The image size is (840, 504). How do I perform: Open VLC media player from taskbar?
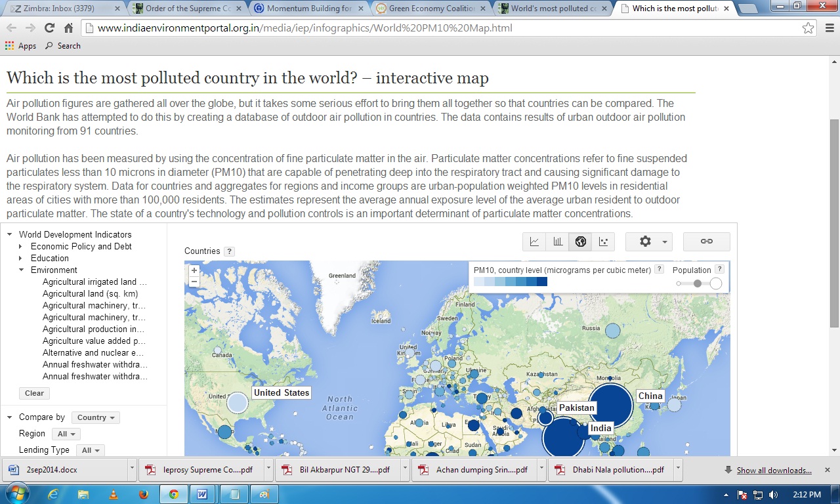point(114,494)
